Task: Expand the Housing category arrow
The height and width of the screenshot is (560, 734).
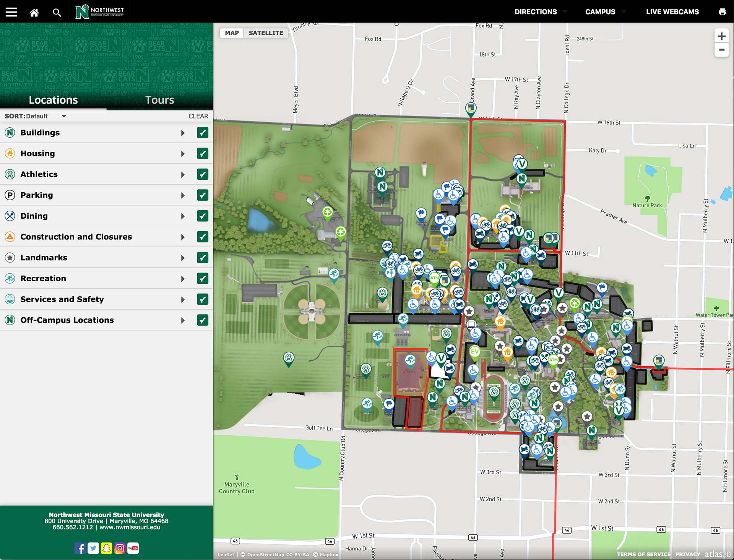Action: point(183,154)
